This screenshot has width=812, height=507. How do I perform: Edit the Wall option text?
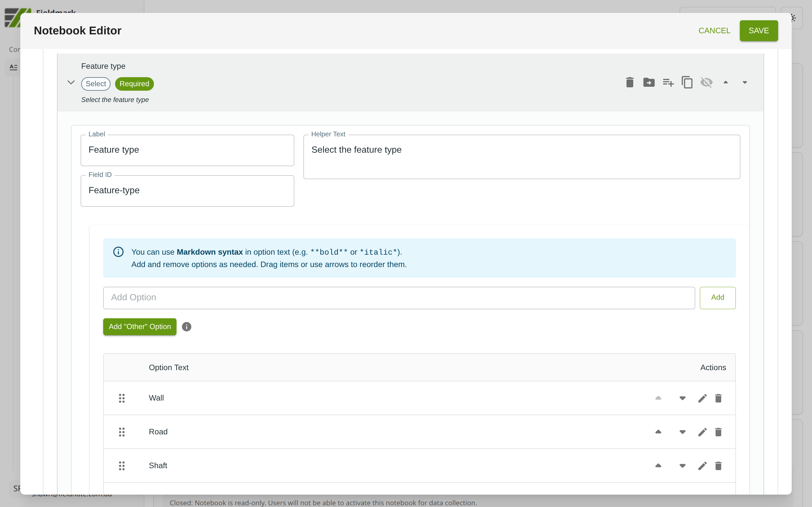click(x=702, y=398)
